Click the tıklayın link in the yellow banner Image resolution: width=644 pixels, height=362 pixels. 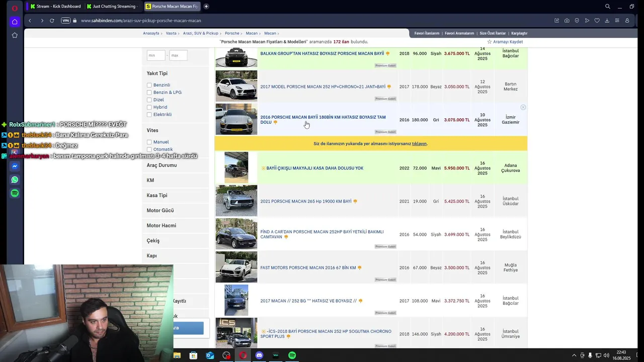point(419,143)
